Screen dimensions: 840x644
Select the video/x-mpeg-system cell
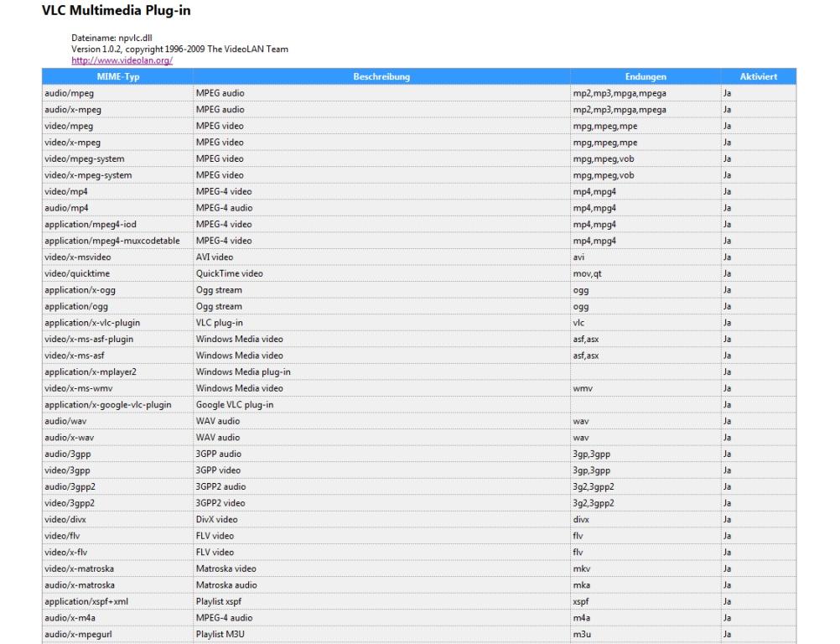[x=118, y=175]
